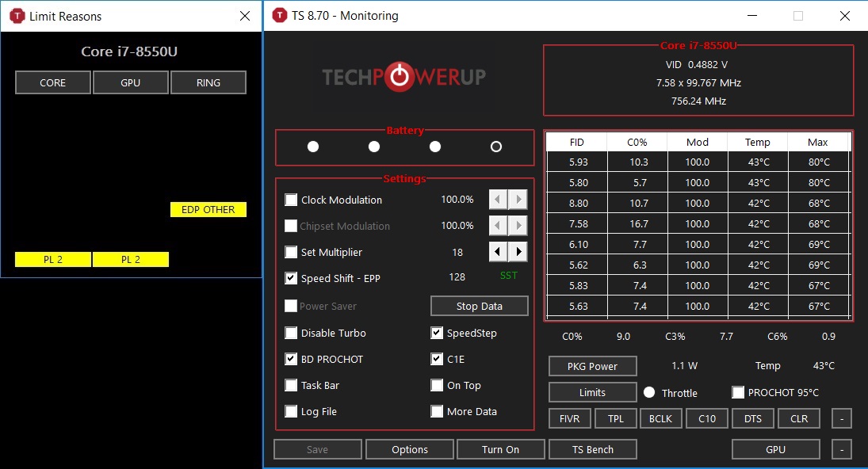The height and width of the screenshot is (469, 868).
Task: Click the CORE button in Limit Reasons
Action: coord(52,82)
